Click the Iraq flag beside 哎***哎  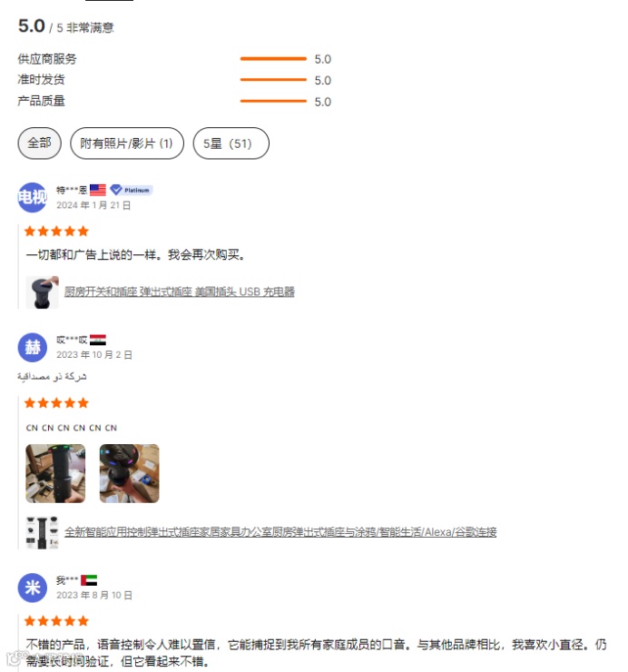pos(98,340)
